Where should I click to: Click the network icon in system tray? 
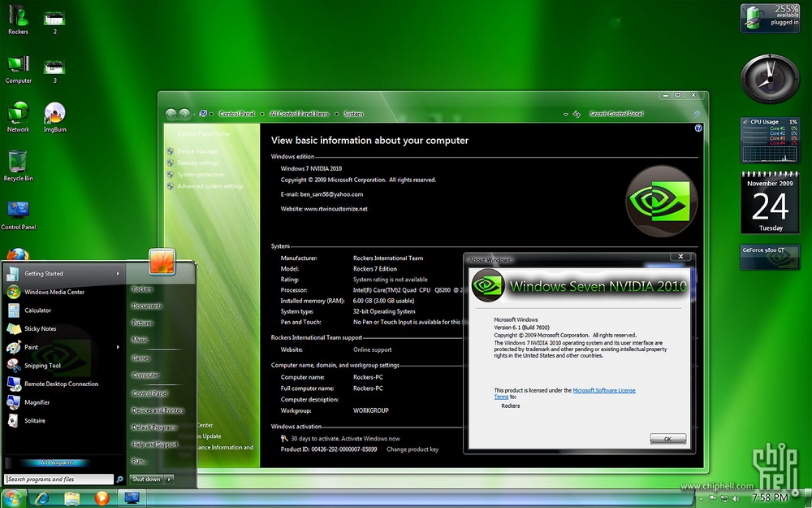pyautogui.click(x=724, y=499)
